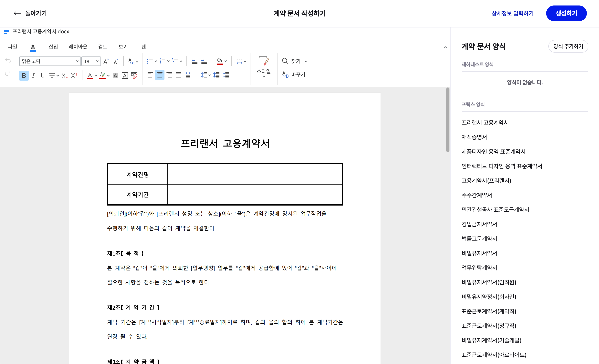Toggle italic formatting
Screen dimensions: 599x364
pyautogui.click(x=33, y=76)
